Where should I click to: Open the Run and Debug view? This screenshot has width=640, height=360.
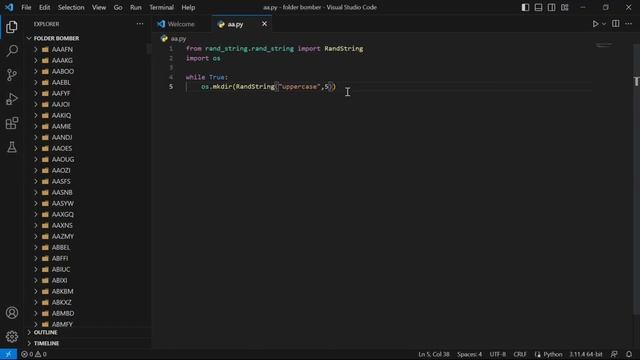click(x=12, y=99)
